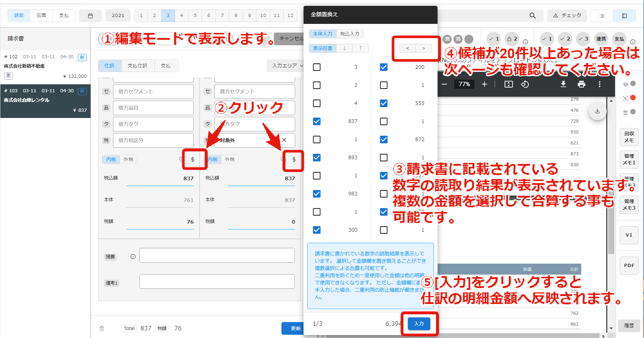The image size is (644, 338).
Task: Download the PDF from viewer toolbar
Action: [563, 84]
